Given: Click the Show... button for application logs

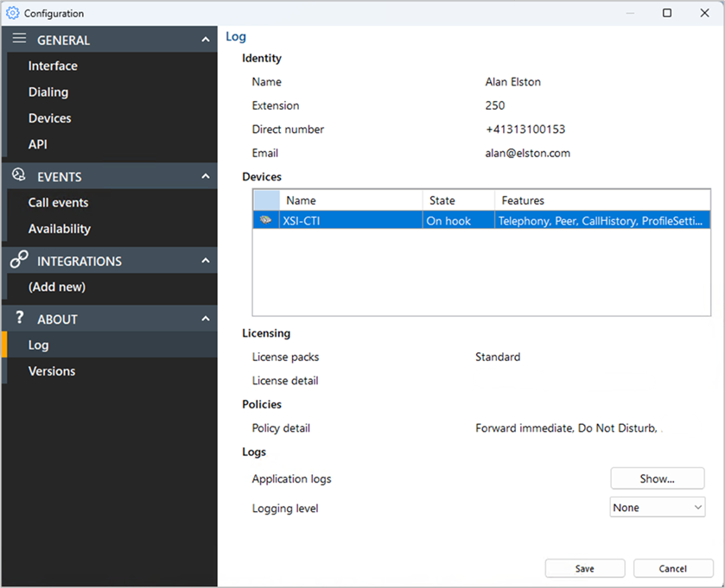Looking at the screenshot, I should pyautogui.click(x=657, y=477).
